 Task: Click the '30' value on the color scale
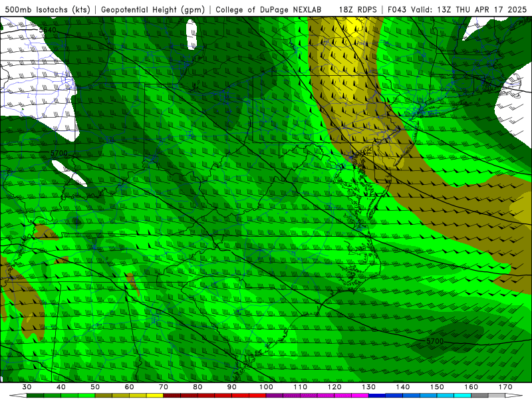[27, 387]
